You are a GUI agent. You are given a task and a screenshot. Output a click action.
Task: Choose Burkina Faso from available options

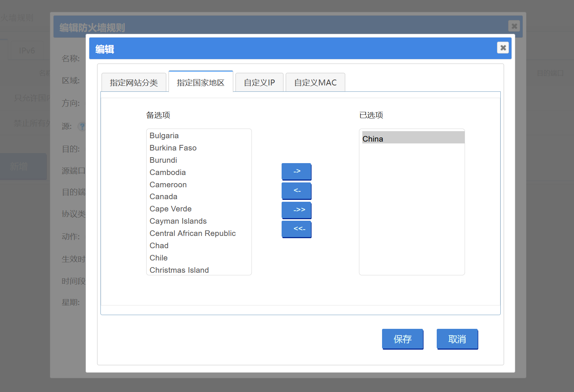(173, 148)
